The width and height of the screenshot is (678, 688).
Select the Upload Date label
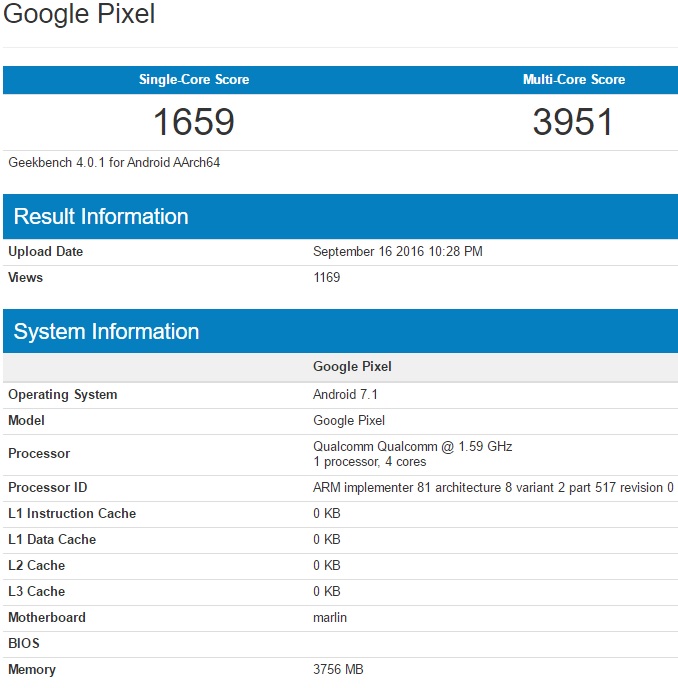tap(46, 251)
